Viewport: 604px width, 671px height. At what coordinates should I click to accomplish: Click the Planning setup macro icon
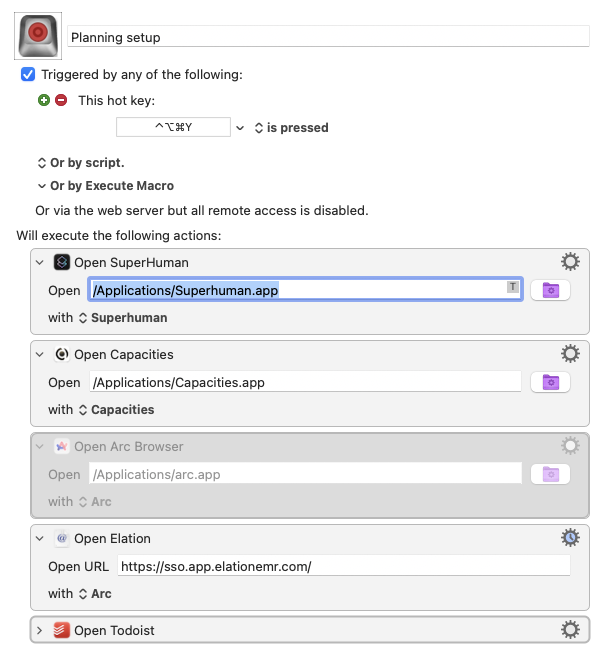(x=38, y=36)
